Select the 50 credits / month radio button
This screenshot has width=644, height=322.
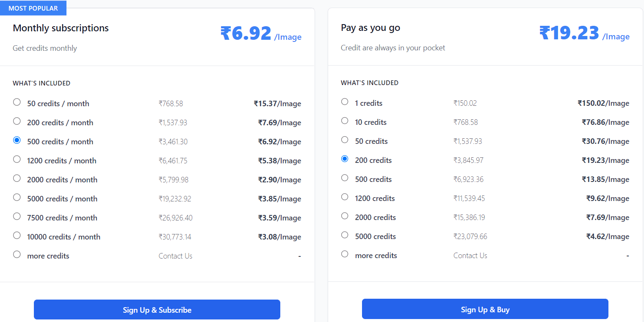tap(17, 102)
